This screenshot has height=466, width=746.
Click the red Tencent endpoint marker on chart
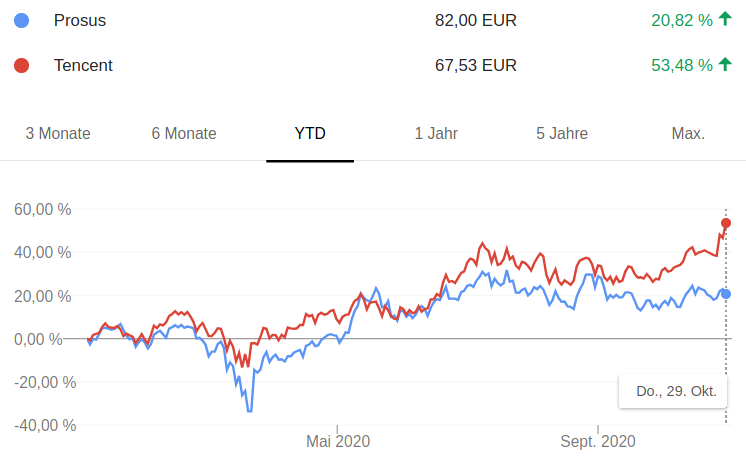(x=727, y=223)
